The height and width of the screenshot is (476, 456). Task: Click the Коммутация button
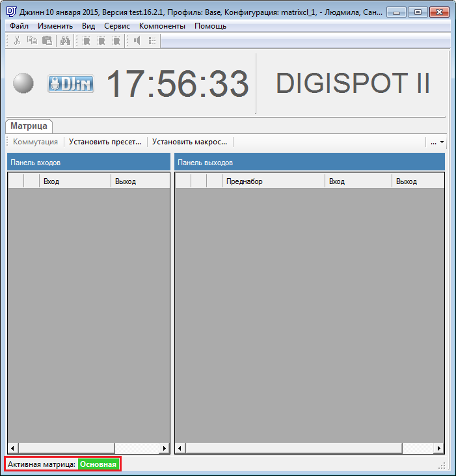35,142
